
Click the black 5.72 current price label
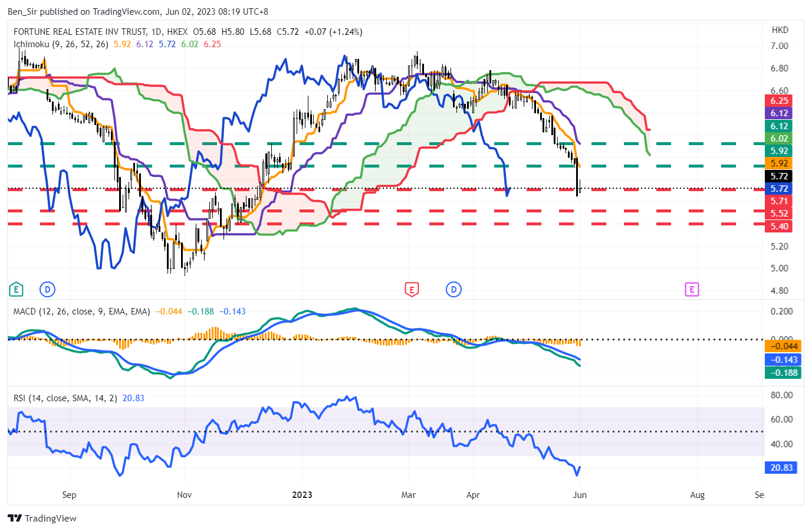779,176
